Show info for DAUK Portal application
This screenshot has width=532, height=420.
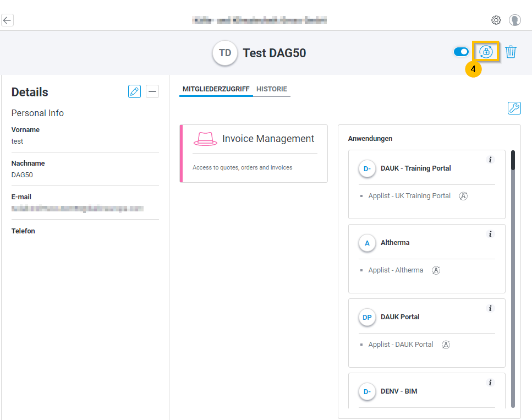(491, 308)
